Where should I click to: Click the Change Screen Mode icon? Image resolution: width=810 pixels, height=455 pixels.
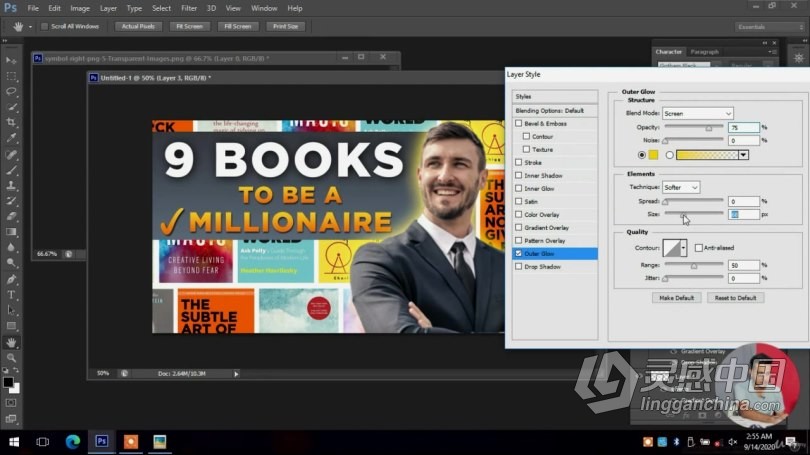click(x=11, y=419)
